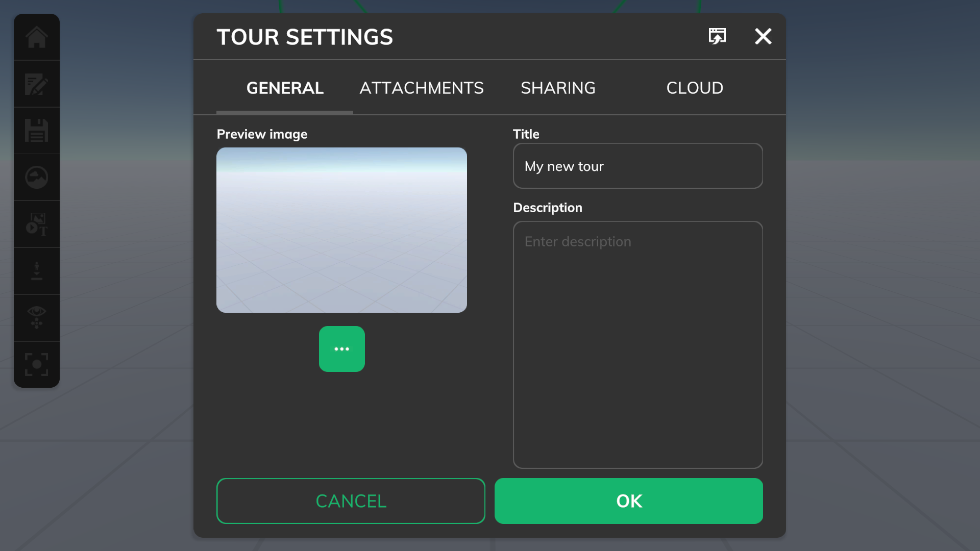Select the media and text icon in sidebar
This screenshot has height=551, width=980.
37,224
